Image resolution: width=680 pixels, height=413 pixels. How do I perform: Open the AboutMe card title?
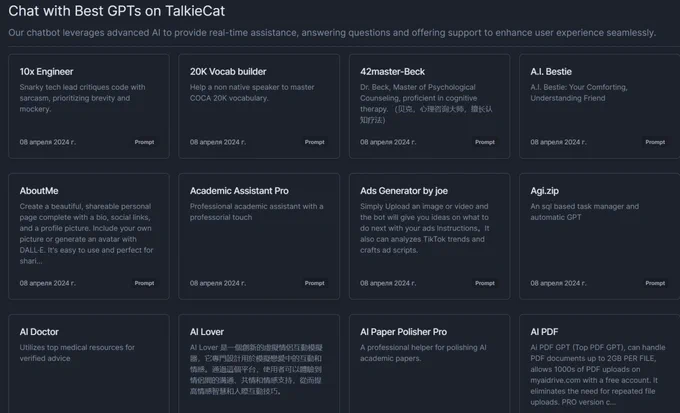pos(39,191)
